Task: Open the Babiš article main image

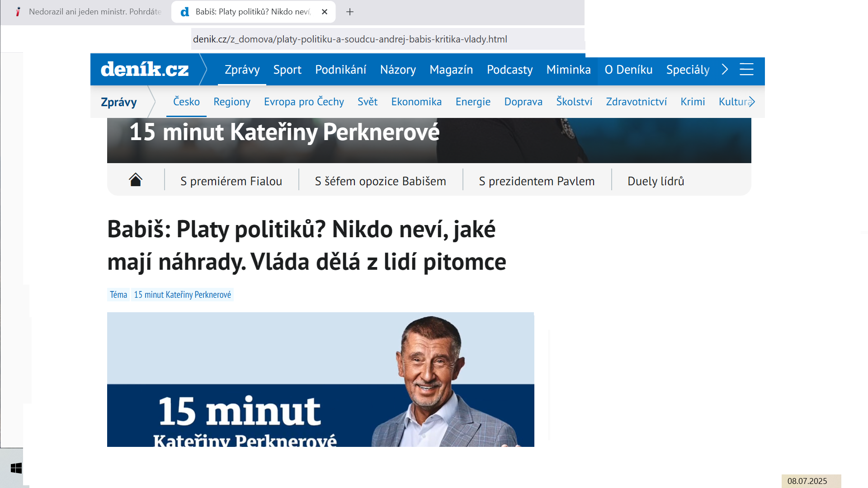Action: (321, 380)
